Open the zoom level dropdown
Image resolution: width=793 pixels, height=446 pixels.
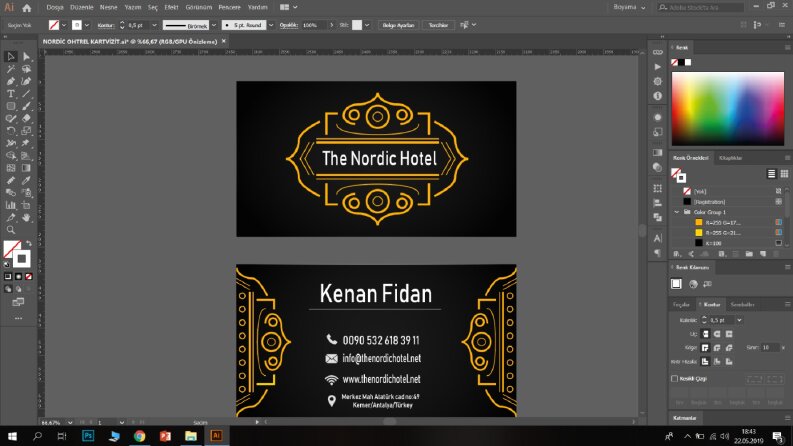(x=70, y=422)
